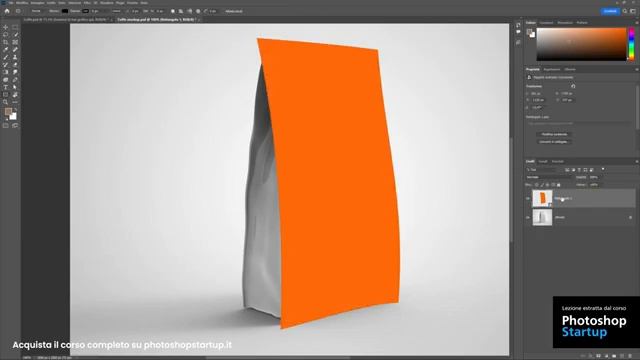Switch to the Canali tab
The height and width of the screenshot is (360, 640).
tap(543, 162)
